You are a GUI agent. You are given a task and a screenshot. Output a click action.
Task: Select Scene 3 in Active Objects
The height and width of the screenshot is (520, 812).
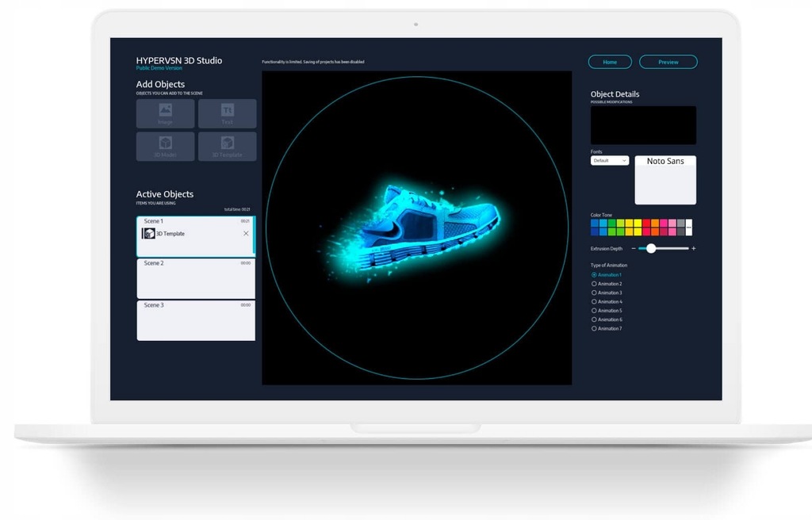click(x=196, y=320)
